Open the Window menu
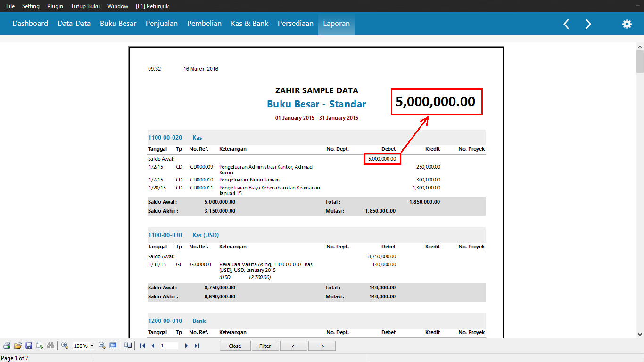644x362 pixels. (x=118, y=6)
